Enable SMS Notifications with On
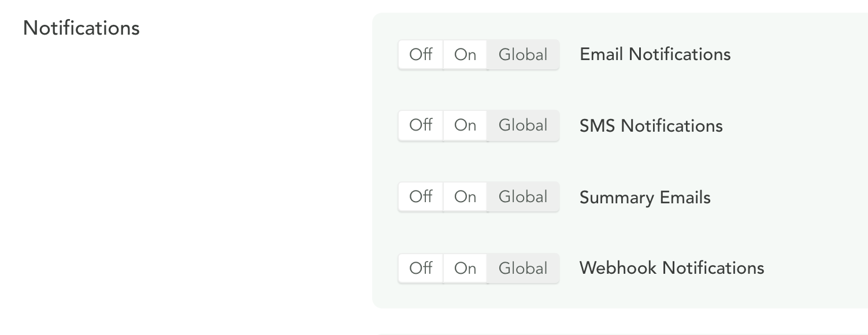 pyautogui.click(x=465, y=125)
